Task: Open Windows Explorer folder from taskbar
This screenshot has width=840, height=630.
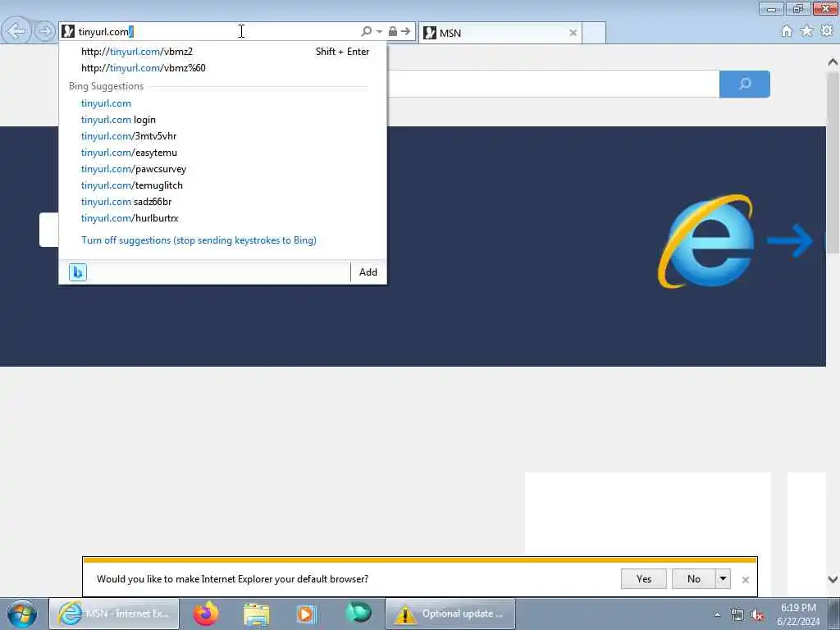Action: (257, 614)
